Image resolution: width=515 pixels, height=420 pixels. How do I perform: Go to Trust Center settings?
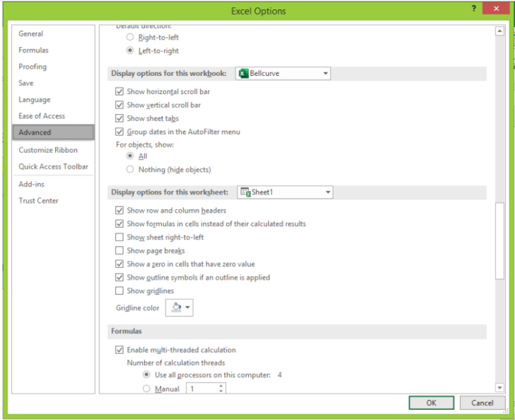click(x=38, y=201)
